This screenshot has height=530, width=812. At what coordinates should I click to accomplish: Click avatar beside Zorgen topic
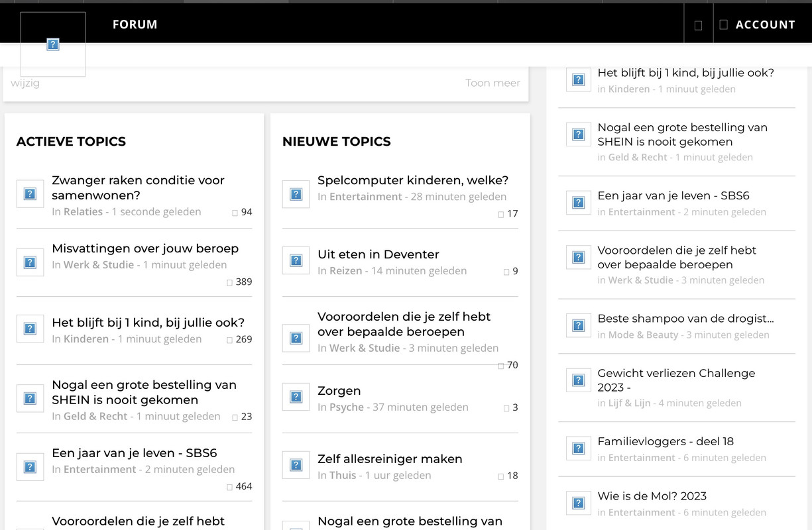(x=296, y=397)
